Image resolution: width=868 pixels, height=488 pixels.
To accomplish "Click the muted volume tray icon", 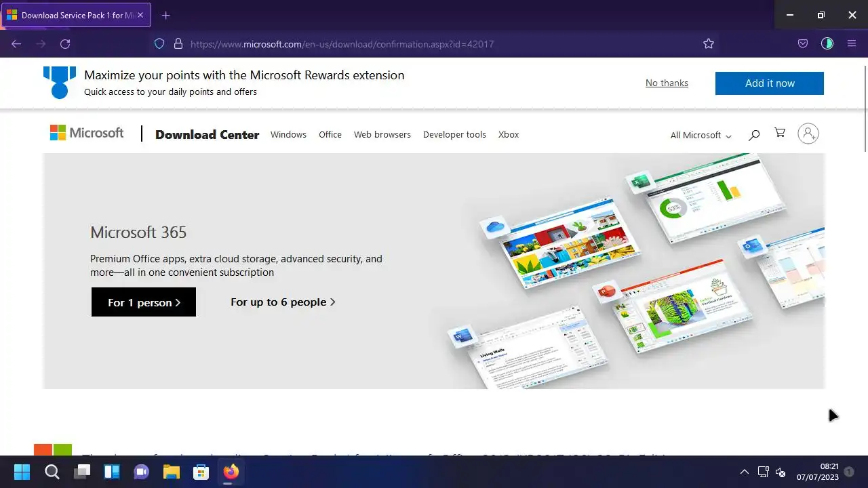I will (781, 472).
